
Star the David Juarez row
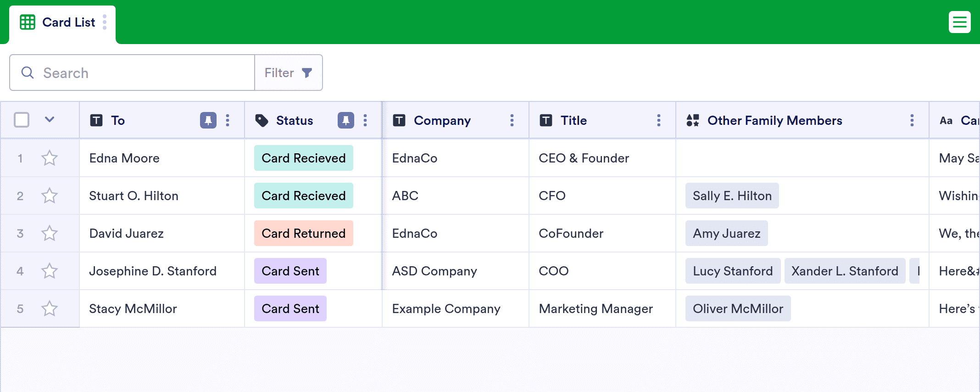point(50,234)
